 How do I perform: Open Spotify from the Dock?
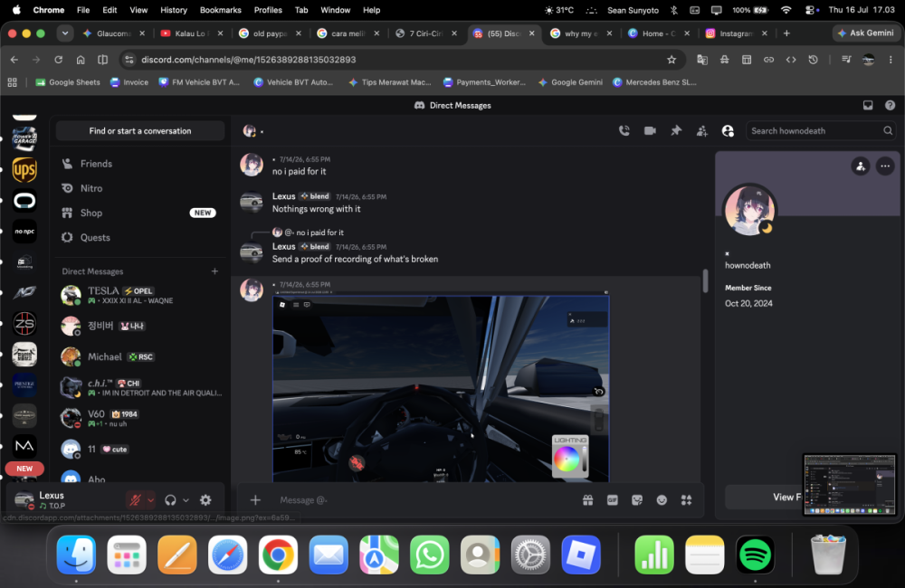[755, 555]
